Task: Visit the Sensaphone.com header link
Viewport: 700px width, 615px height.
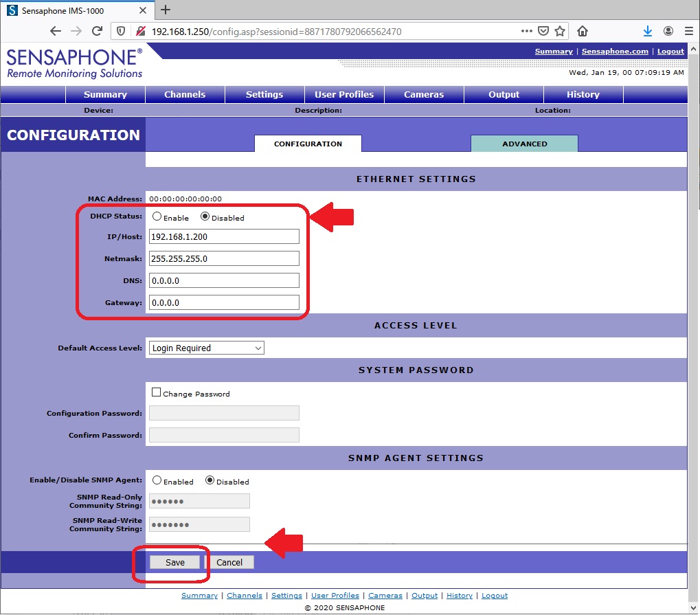Action: pyautogui.click(x=615, y=52)
